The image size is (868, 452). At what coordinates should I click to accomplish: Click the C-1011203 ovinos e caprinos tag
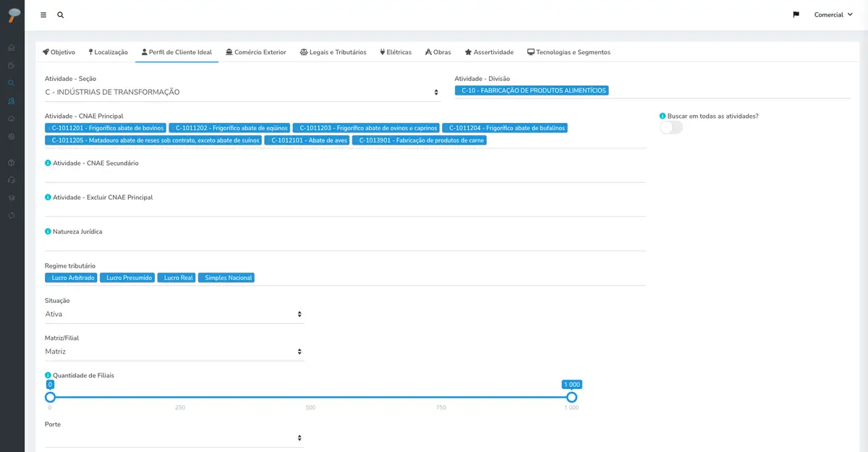[366, 128]
